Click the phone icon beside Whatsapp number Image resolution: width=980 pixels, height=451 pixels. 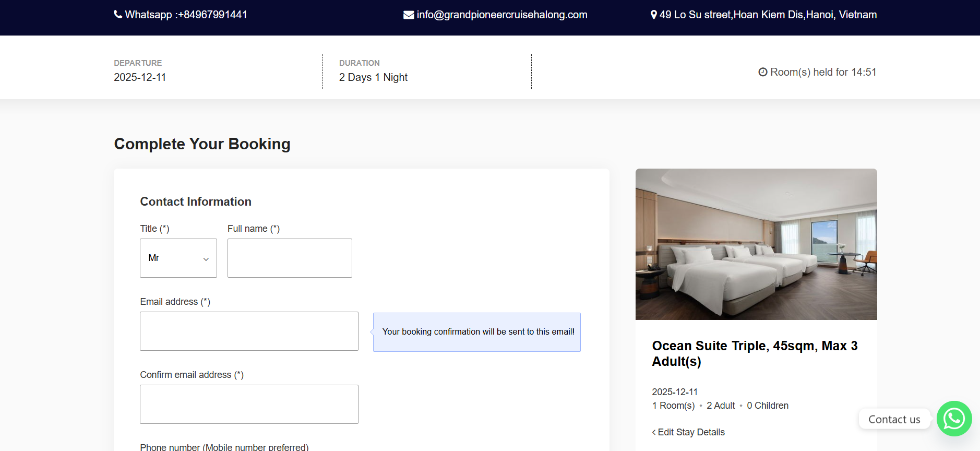pyautogui.click(x=118, y=15)
